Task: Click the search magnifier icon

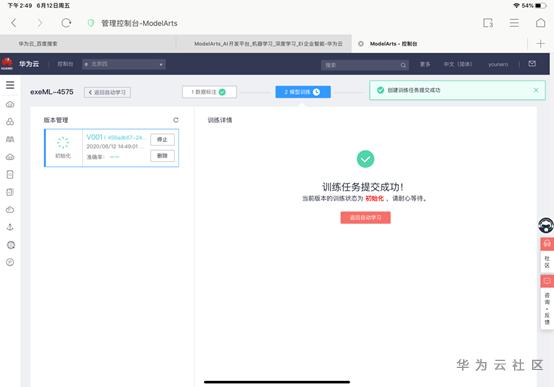Action: (x=403, y=65)
